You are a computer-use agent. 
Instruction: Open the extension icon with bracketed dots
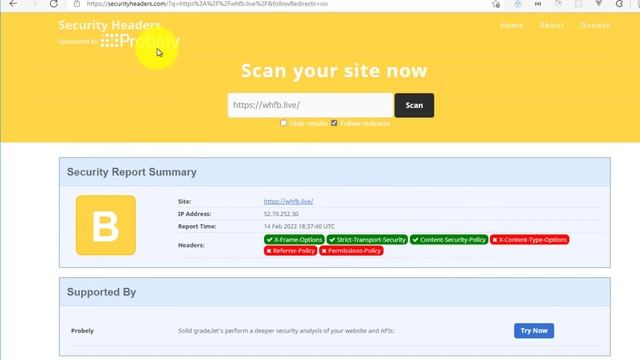click(538, 4)
